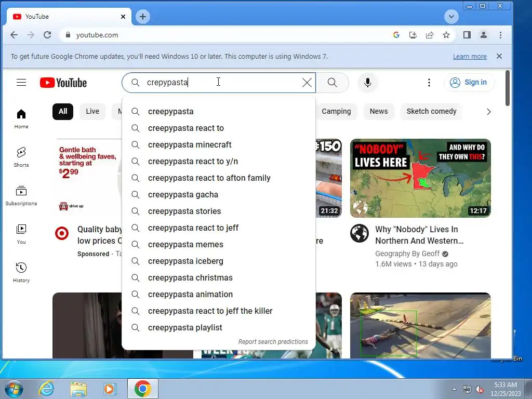The width and height of the screenshot is (532, 399).
Task: Go to Home in the sidebar
Action: pyautogui.click(x=21, y=119)
